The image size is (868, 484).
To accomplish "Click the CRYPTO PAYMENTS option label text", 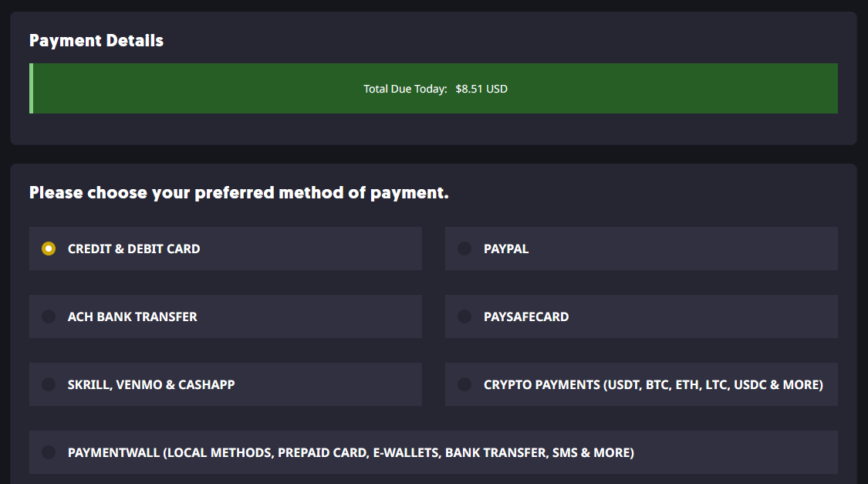I will (x=653, y=384).
